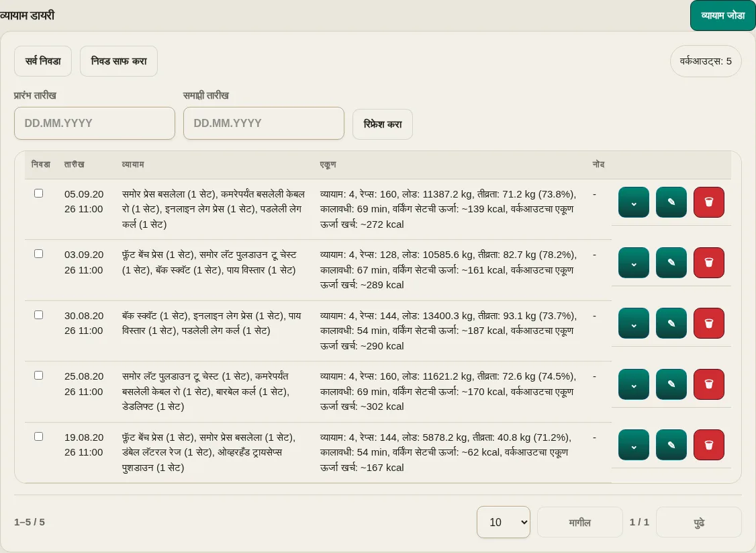
Task: Edit the 30.08.2026 workout with the pencil icon
Action: [671, 323]
